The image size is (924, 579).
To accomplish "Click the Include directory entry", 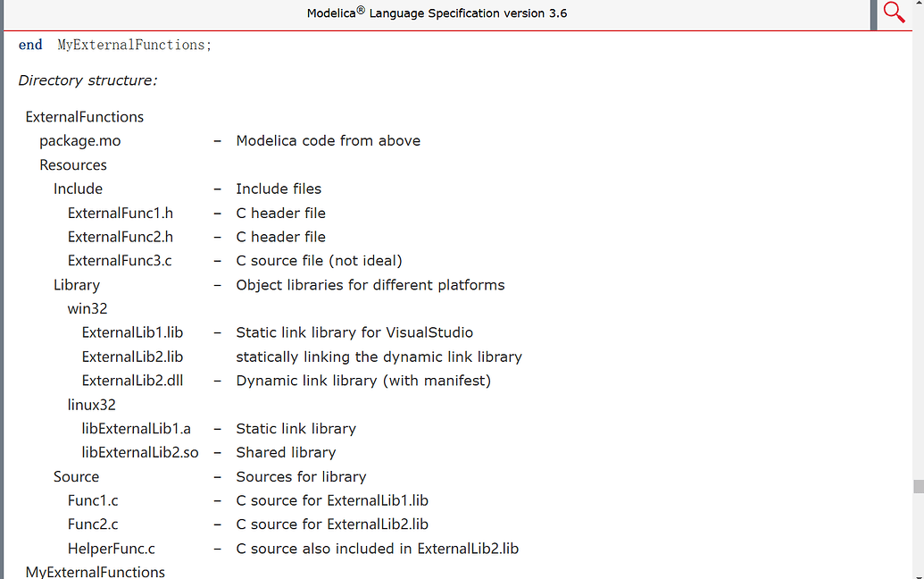I will 78,189.
